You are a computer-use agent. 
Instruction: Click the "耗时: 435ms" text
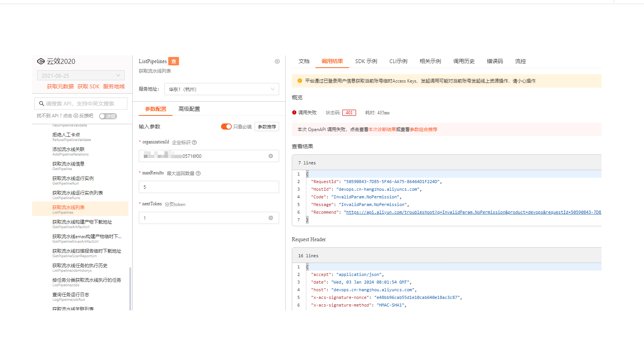tap(377, 113)
